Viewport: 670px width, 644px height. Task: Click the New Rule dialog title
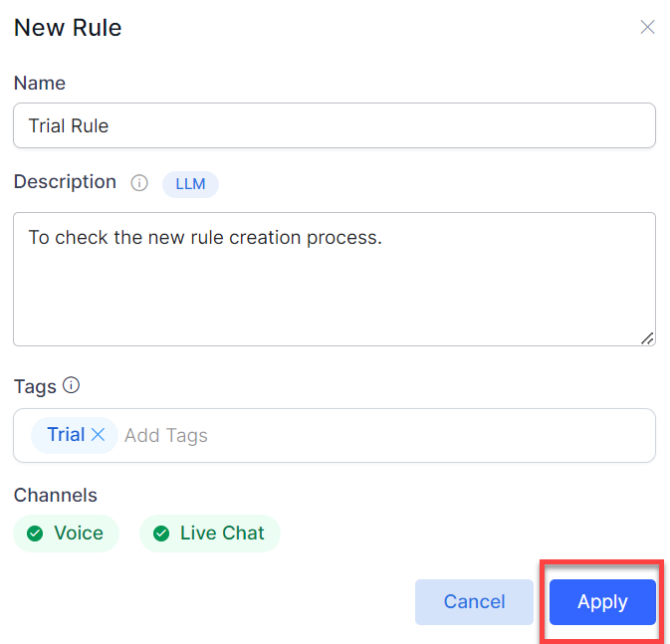tap(68, 28)
